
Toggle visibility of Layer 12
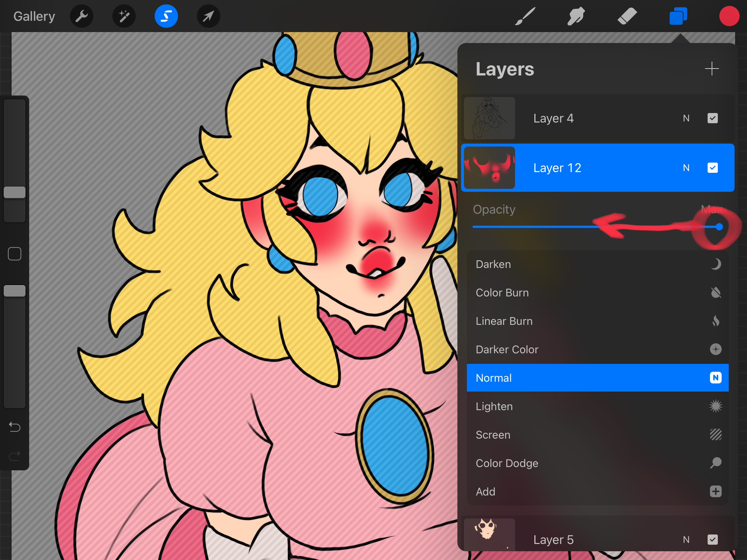(712, 168)
